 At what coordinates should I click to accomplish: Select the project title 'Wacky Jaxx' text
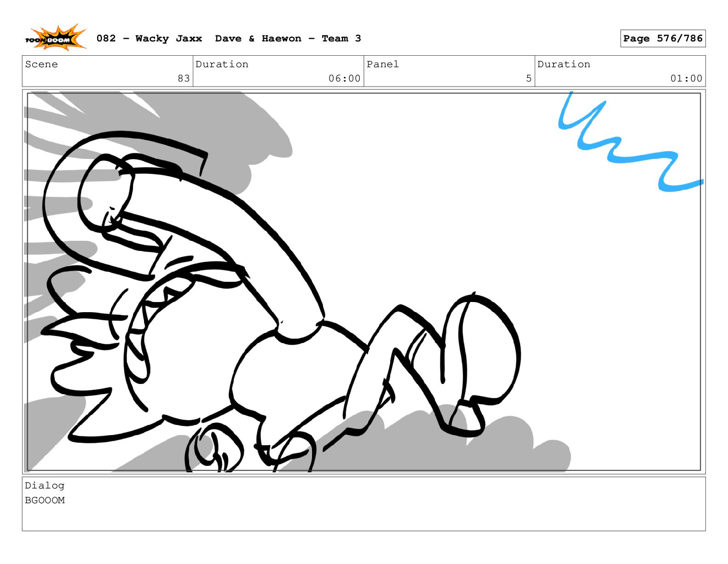coord(168,39)
